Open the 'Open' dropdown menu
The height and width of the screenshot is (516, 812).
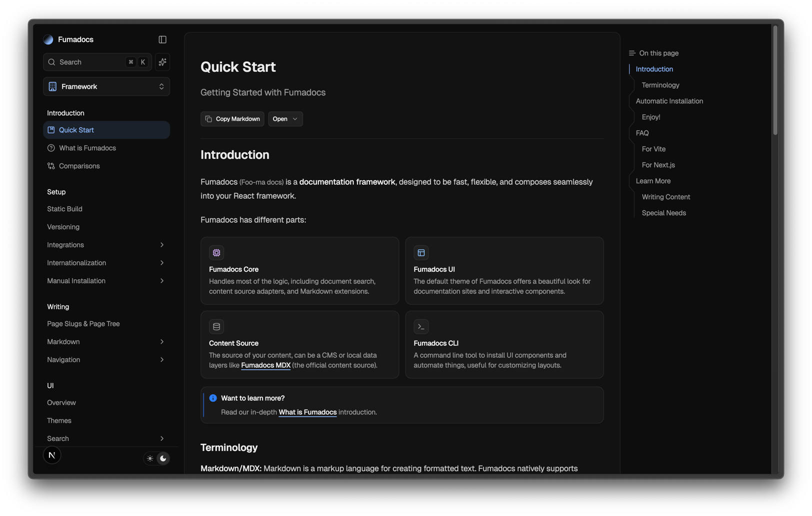[285, 119]
